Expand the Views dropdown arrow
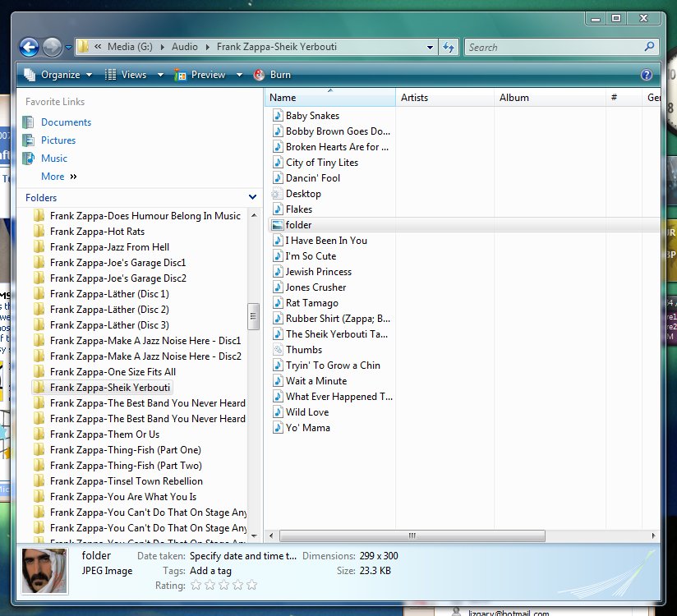The image size is (677, 616). click(x=160, y=75)
